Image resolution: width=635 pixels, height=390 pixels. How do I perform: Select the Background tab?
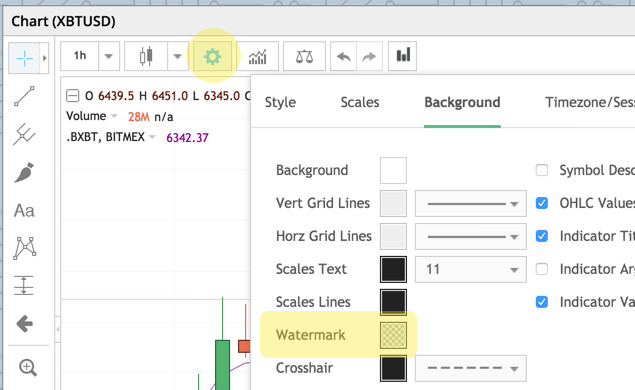pyautogui.click(x=462, y=102)
